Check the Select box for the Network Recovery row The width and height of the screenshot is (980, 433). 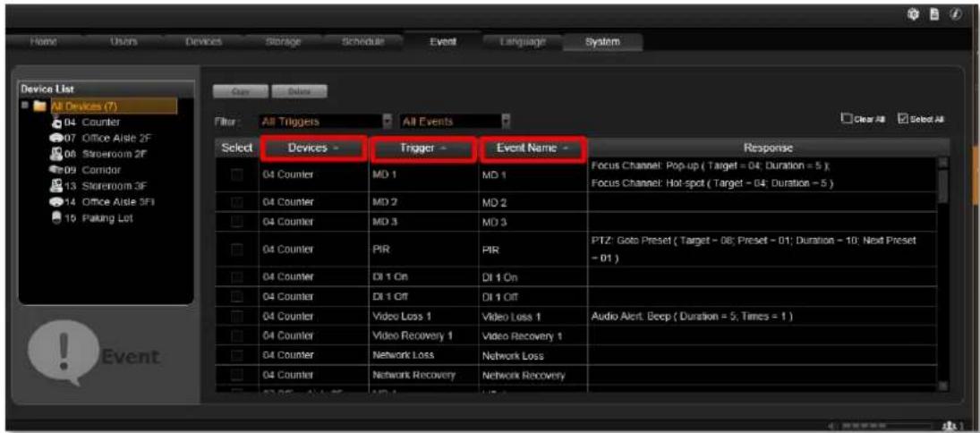point(237,376)
